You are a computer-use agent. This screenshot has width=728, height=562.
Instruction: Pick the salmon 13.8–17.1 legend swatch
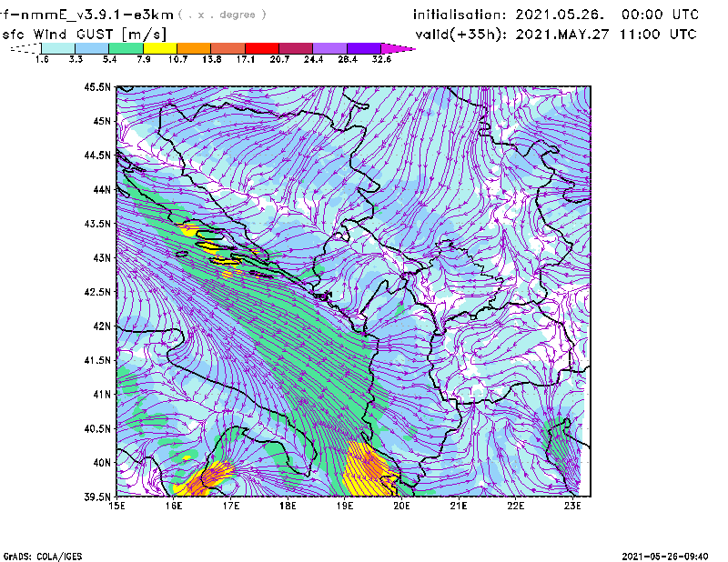coord(228,48)
